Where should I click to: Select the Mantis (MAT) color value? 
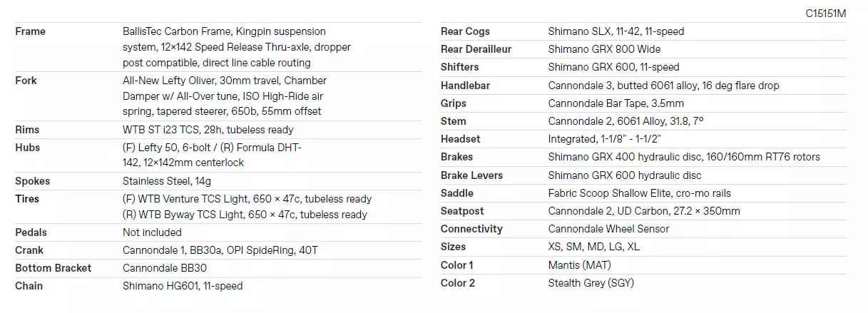579,265
